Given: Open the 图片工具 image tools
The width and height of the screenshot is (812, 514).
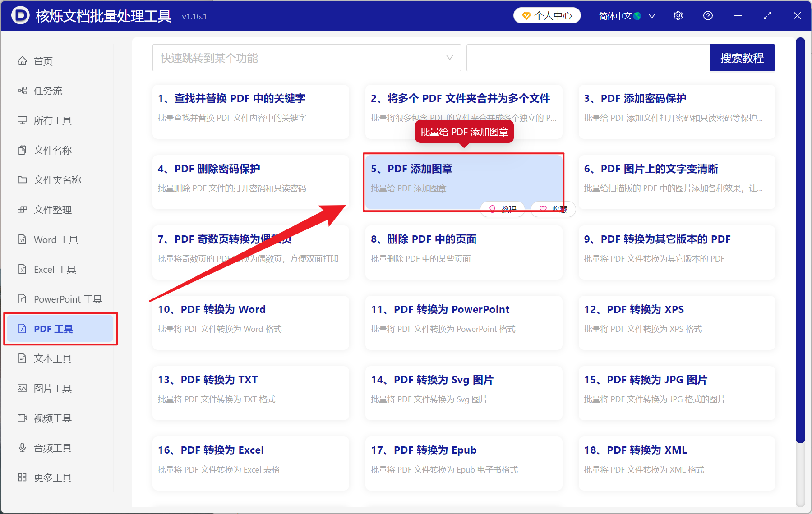Looking at the screenshot, I should (x=51, y=388).
